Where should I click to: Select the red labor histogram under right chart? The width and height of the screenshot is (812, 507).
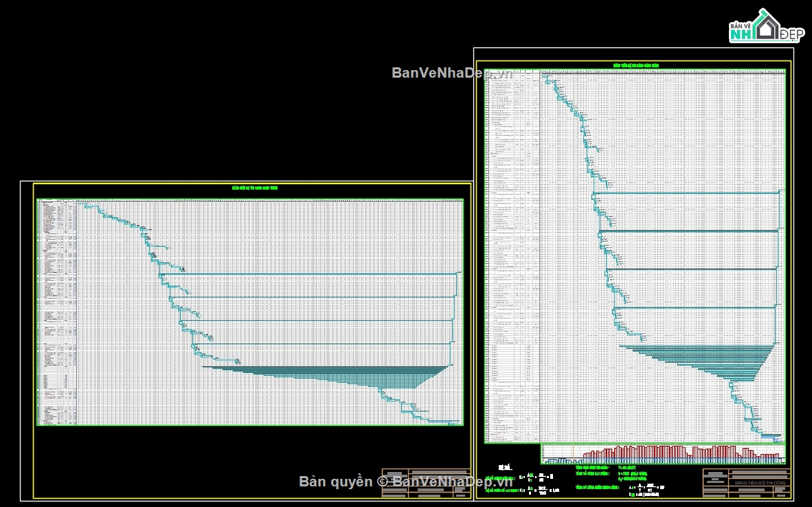coord(681,451)
